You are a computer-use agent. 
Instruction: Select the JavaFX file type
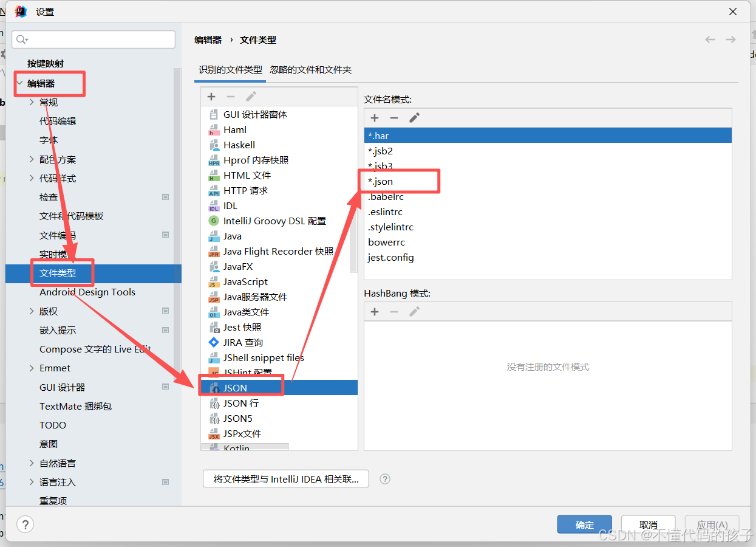(x=279, y=266)
